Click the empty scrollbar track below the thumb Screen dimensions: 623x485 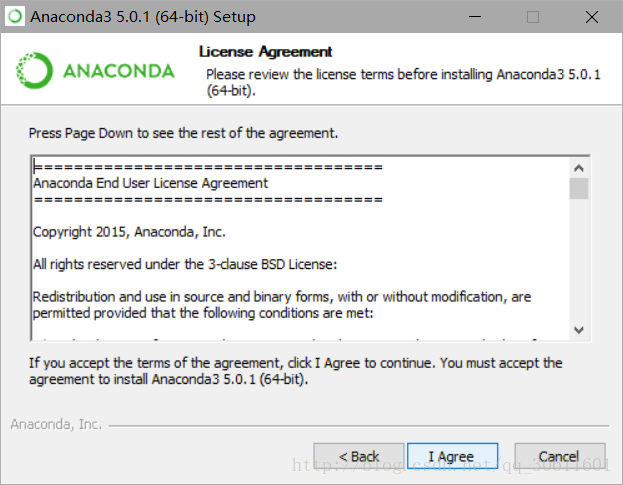point(579,260)
